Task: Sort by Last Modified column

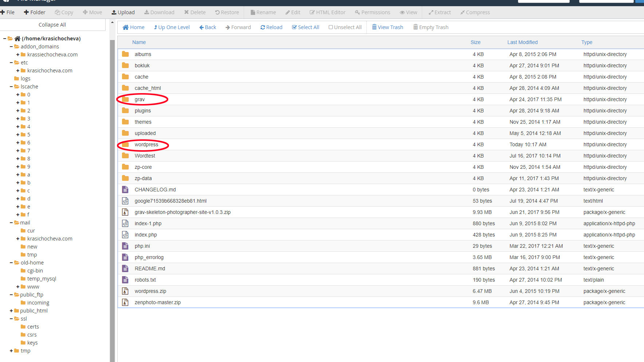Action: point(522,42)
